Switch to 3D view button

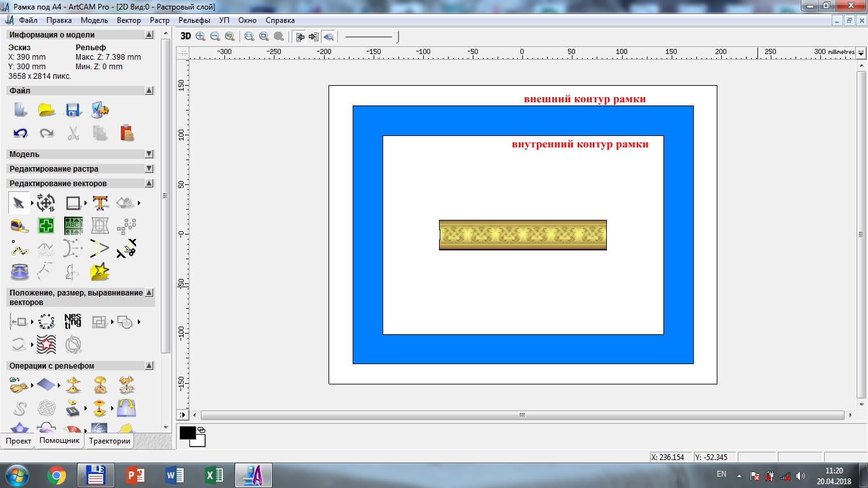(x=186, y=36)
